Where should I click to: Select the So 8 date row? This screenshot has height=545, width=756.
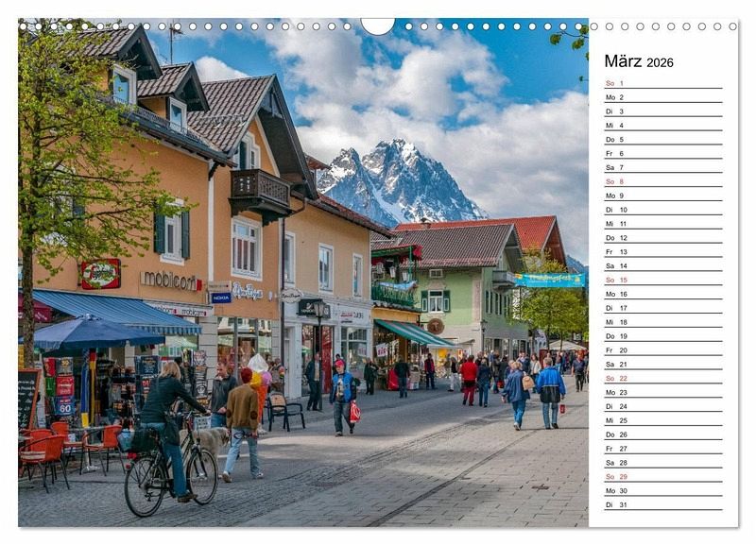[x=663, y=181]
